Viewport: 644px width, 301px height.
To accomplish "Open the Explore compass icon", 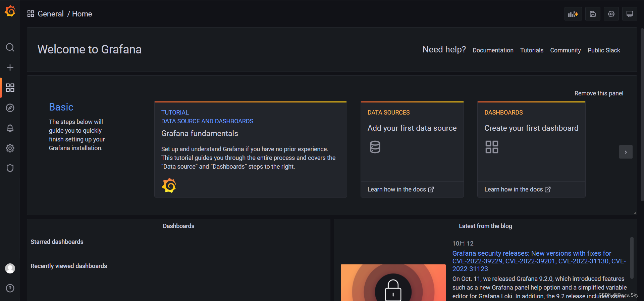I will point(10,108).
